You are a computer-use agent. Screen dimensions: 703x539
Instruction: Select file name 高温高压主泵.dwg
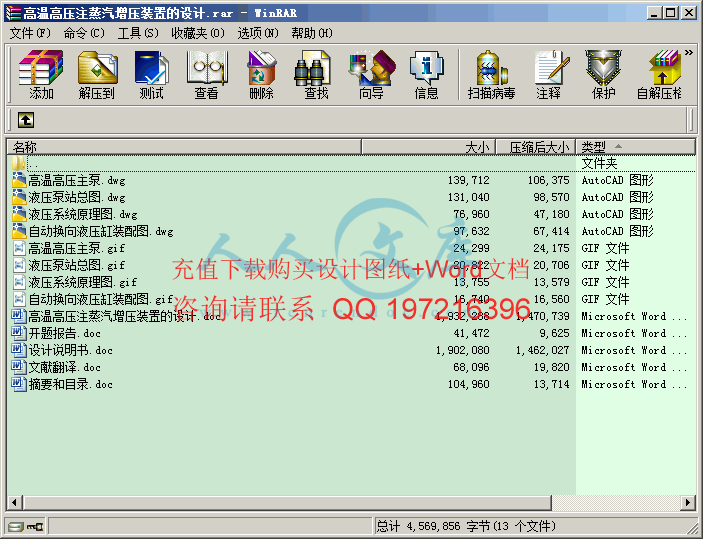click(x=77, y=180)
